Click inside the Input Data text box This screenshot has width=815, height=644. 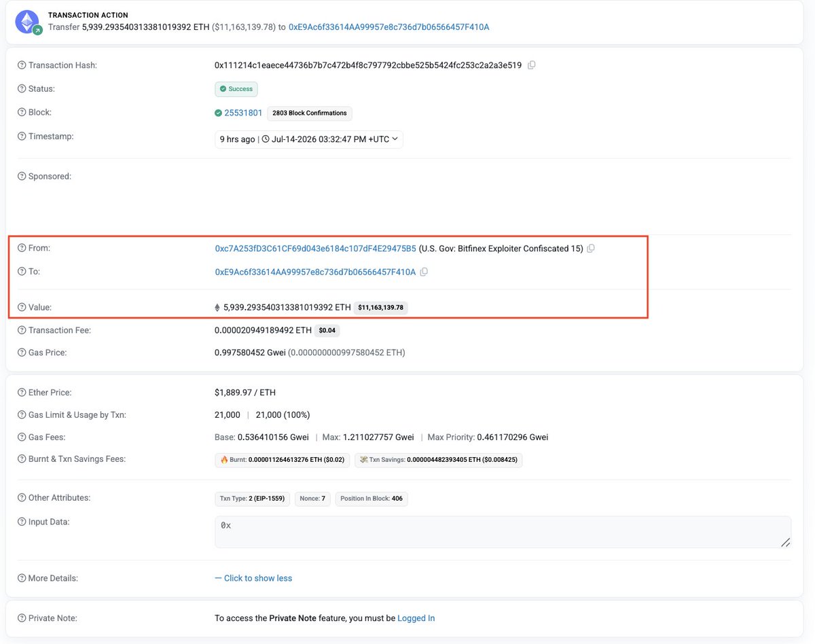coord(503,532)
